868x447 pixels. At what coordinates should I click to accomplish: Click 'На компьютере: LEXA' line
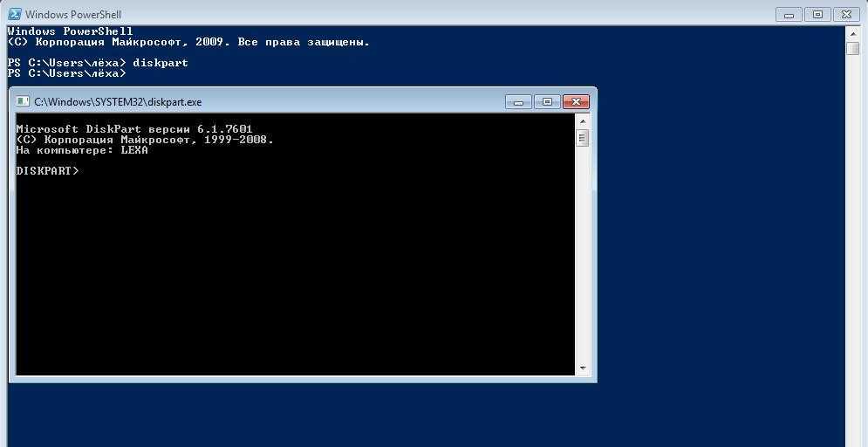coord(82,150)
